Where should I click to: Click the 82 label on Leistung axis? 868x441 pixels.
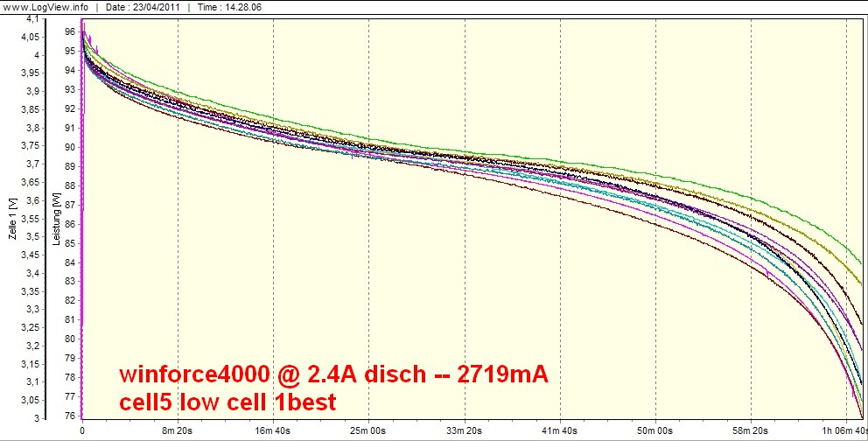[x=70, y=300]
